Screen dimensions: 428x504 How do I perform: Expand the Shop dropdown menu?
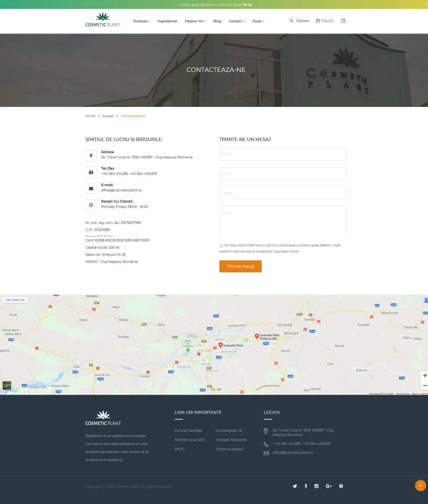(x=258, y=21)
